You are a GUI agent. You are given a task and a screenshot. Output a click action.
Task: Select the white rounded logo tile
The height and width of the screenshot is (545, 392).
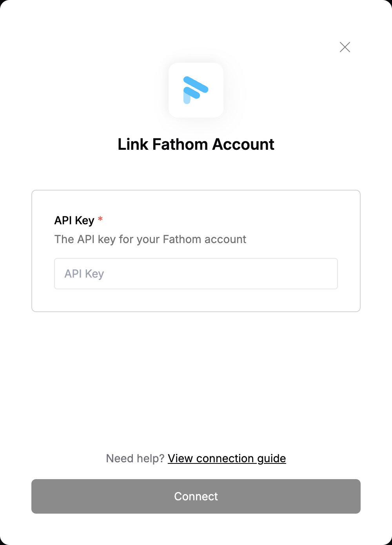[x=196, y=90]
